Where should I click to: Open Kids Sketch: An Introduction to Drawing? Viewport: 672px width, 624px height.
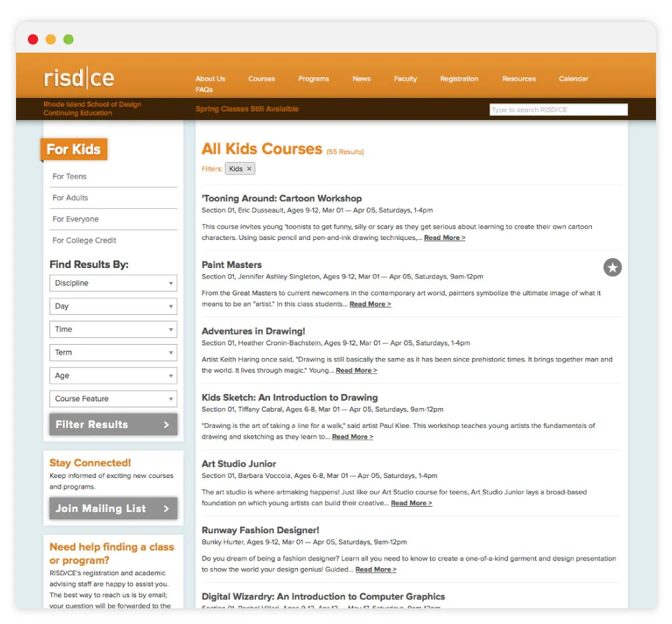tap(290, 398)
